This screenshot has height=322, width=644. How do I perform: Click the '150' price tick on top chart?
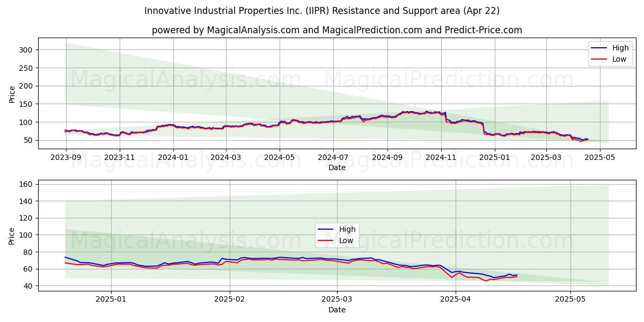click(27, 104)
